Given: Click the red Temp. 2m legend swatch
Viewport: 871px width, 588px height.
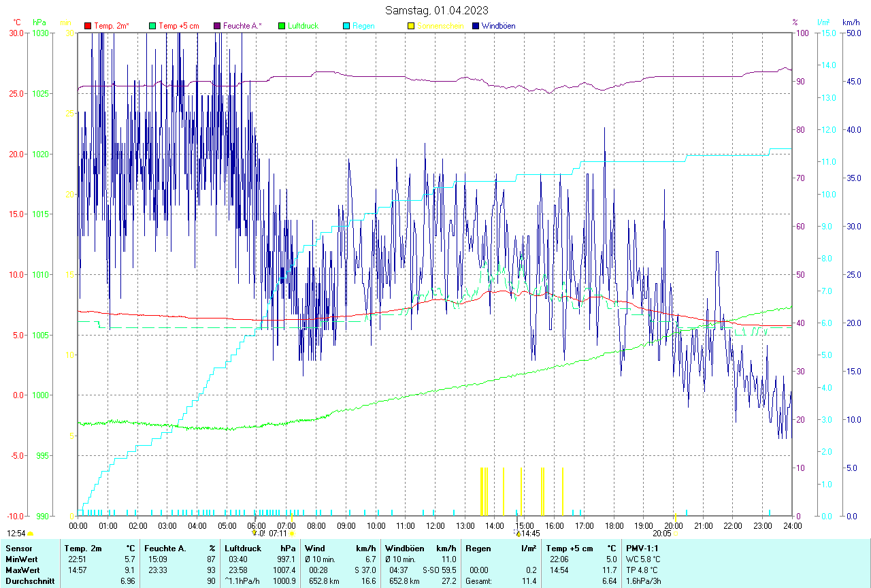Looking at the screenshot, I should click(x=88, y=26).
